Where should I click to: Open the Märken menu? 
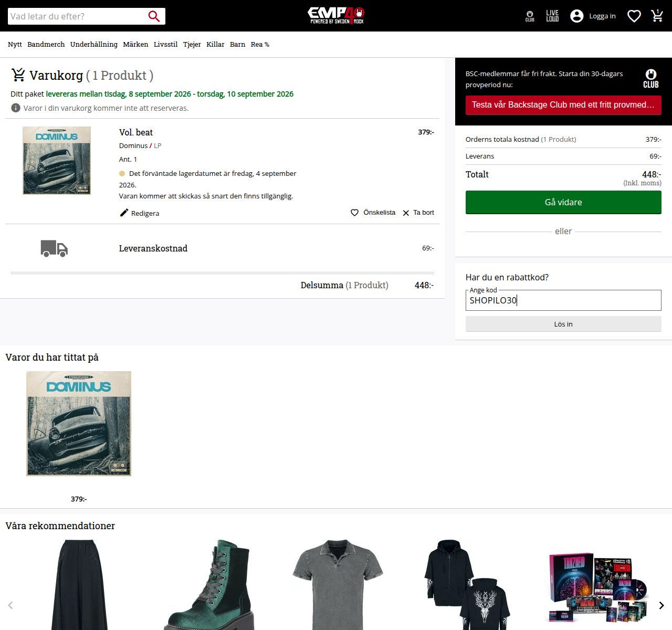click(x=135, y=45)
